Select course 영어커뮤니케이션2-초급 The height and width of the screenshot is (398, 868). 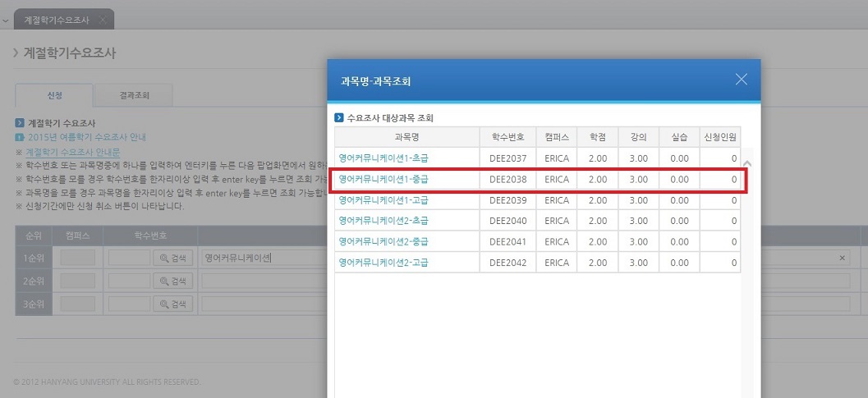coord(383,221)
